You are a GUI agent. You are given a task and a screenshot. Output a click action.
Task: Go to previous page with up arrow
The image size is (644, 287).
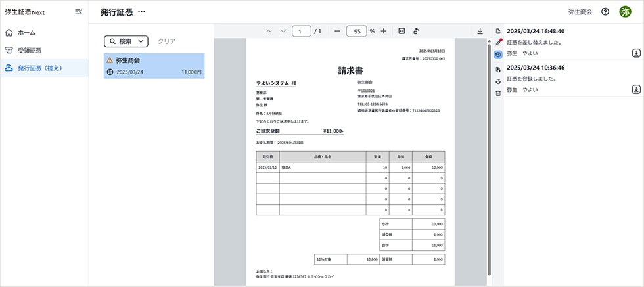(x=268, y=31)
